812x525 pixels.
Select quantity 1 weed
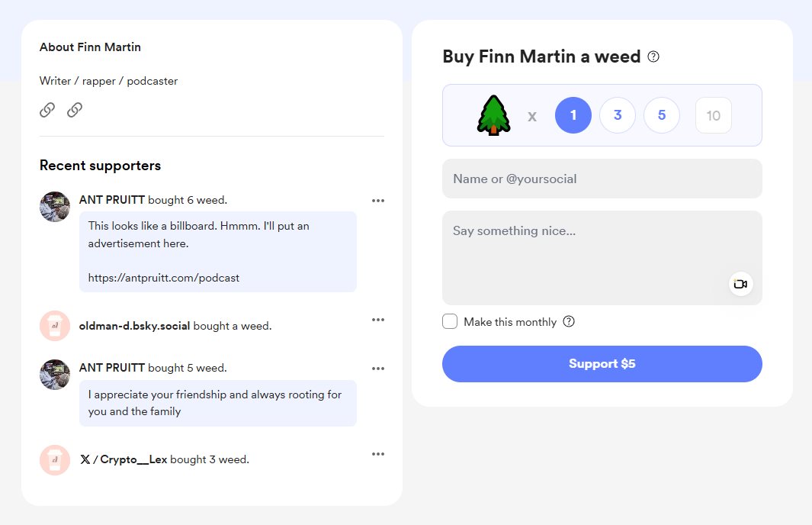[x=573, y=115]
